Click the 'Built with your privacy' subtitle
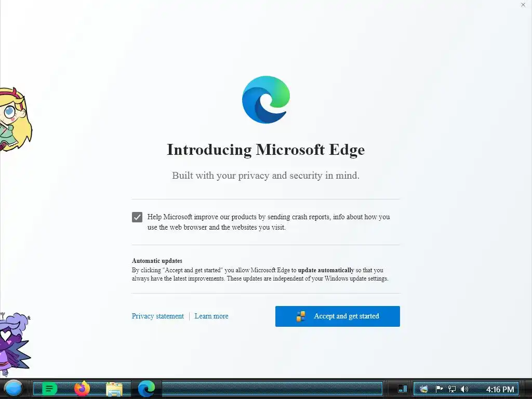532x399 pixels. coord(265,176)
